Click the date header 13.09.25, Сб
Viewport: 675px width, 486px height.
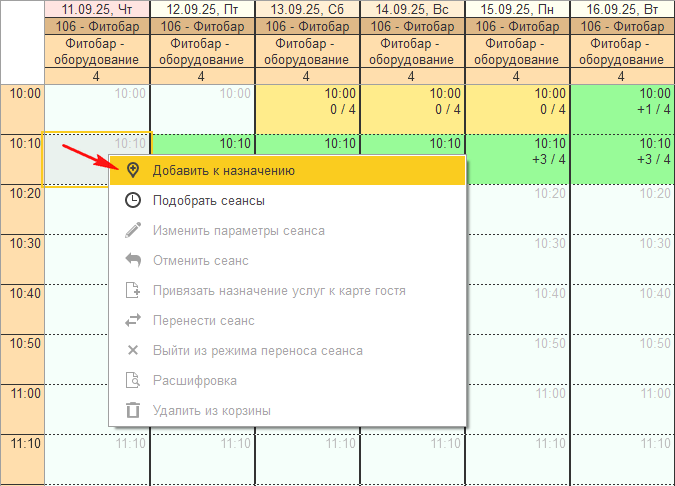click(x=307, y=9)
